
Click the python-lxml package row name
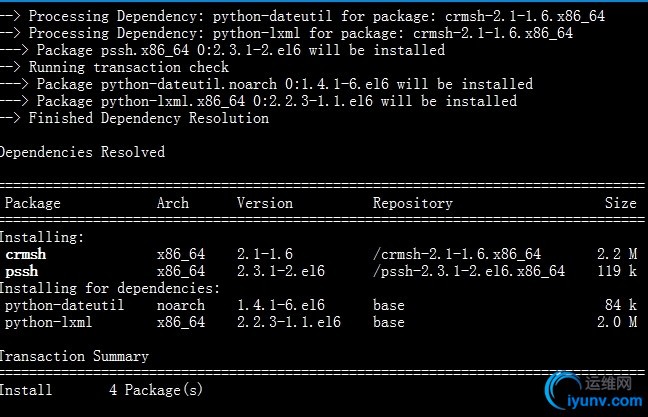(49, 322)
